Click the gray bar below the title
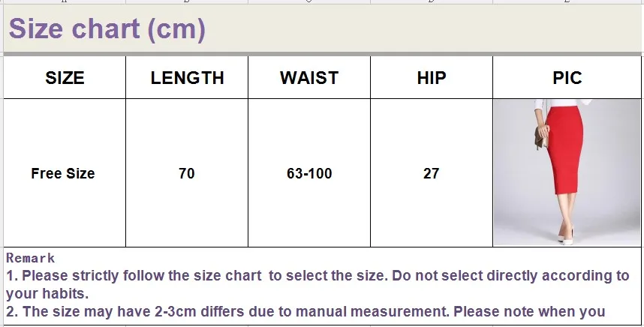This screenshot has height=327, width=644. pyautogui.click(x=322, y=54)
